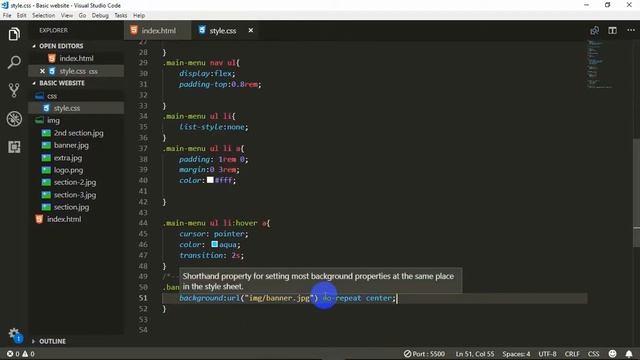Change file encoding UTF-8
Image resolution: width=640 pixels, height=360 pixels.
coord(547,353)
